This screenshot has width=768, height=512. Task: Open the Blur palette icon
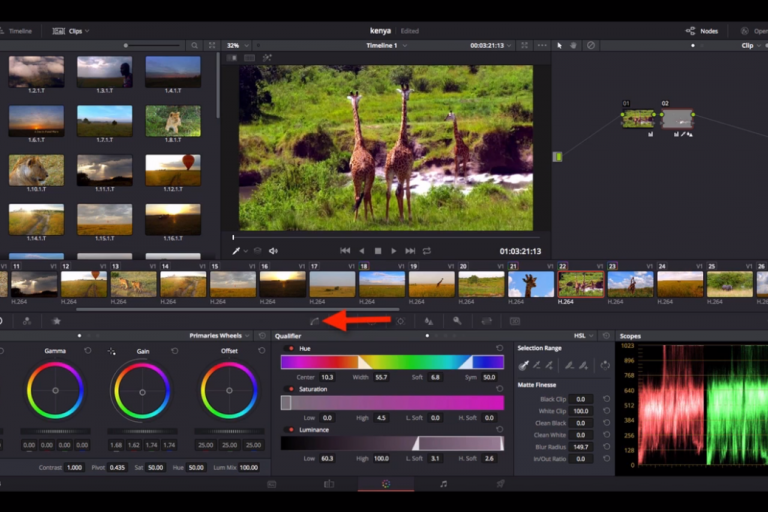[429, 321]
